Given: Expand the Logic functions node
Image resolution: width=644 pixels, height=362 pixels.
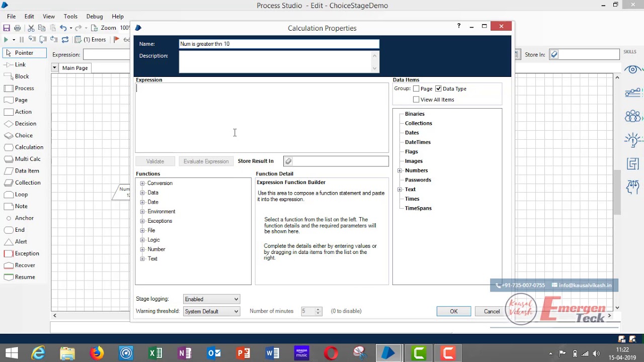Looking at the screenshot, I should click(142, 240).
